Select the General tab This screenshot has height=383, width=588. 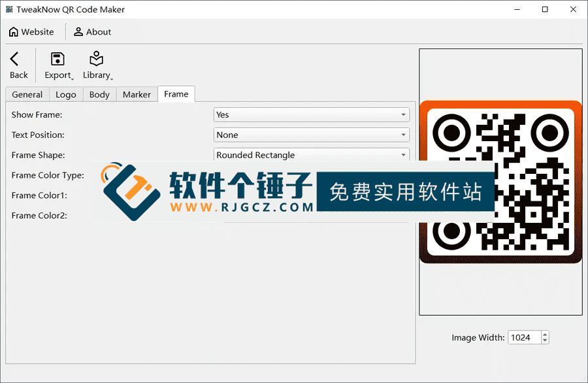coord(27,94)
